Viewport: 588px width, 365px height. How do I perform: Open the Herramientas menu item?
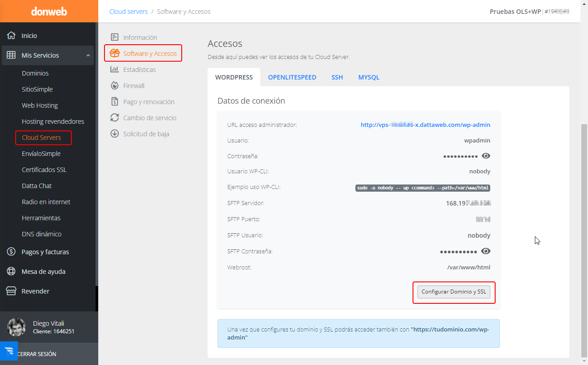click(x=41, y=218)
